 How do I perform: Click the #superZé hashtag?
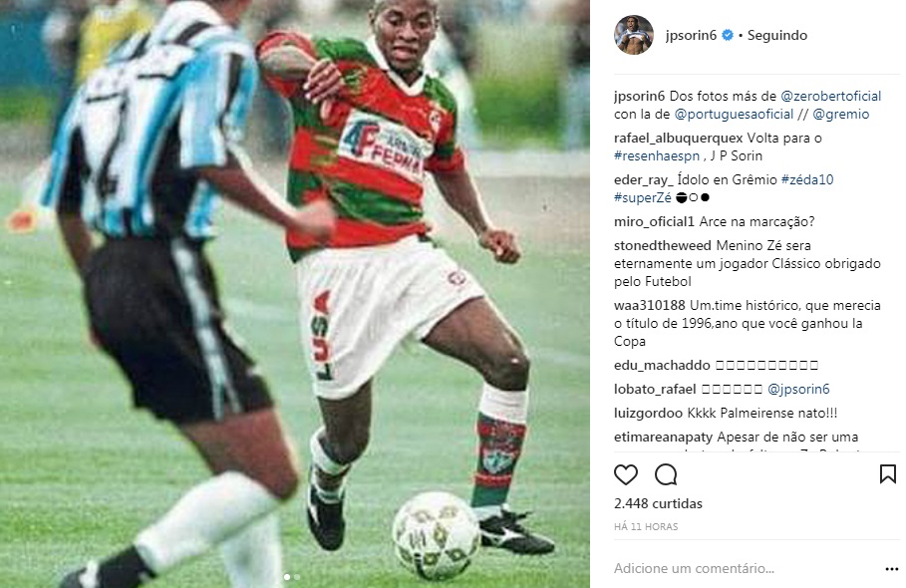coord(643,197)
